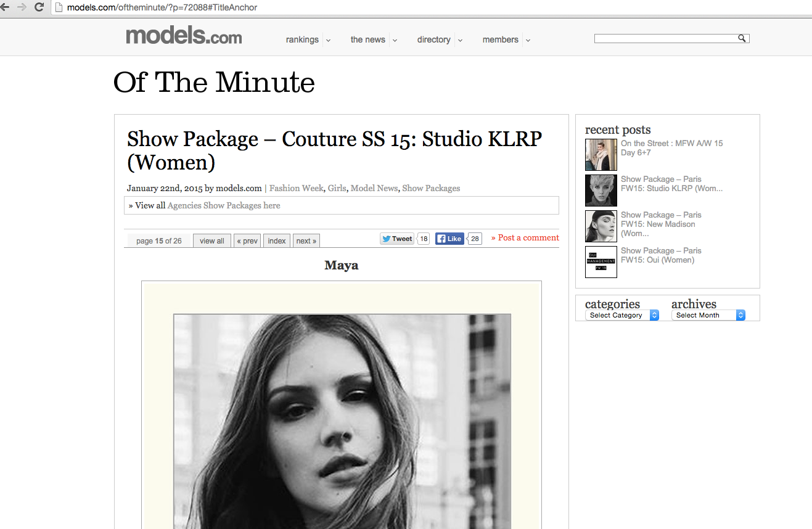Open New Madison FW15 post thumbnail

601,226
